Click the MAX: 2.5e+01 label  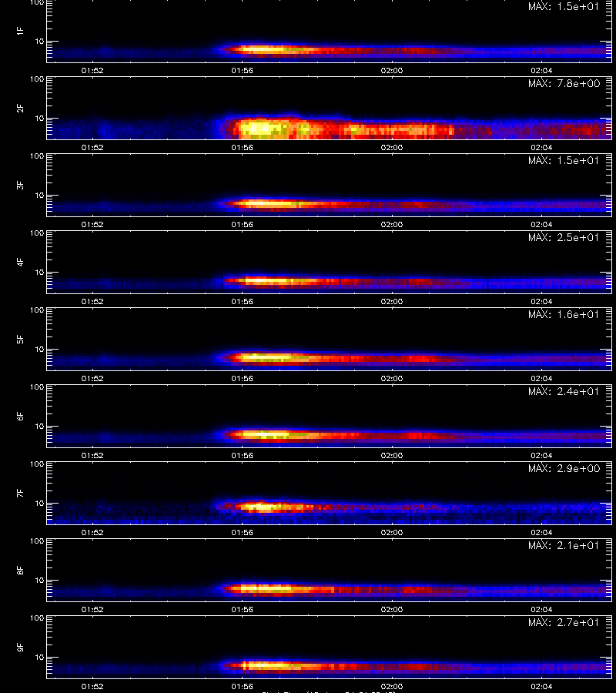pyautogui.click(x=564, y=237)
